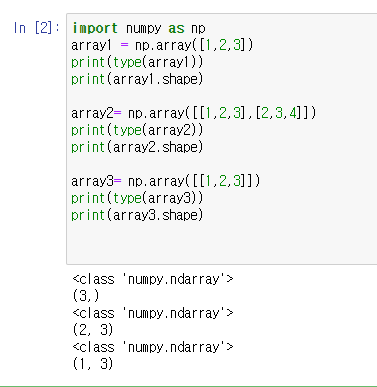Click the 'print(array2.shape)' line

pyautogui.click(x=137, y=147)
